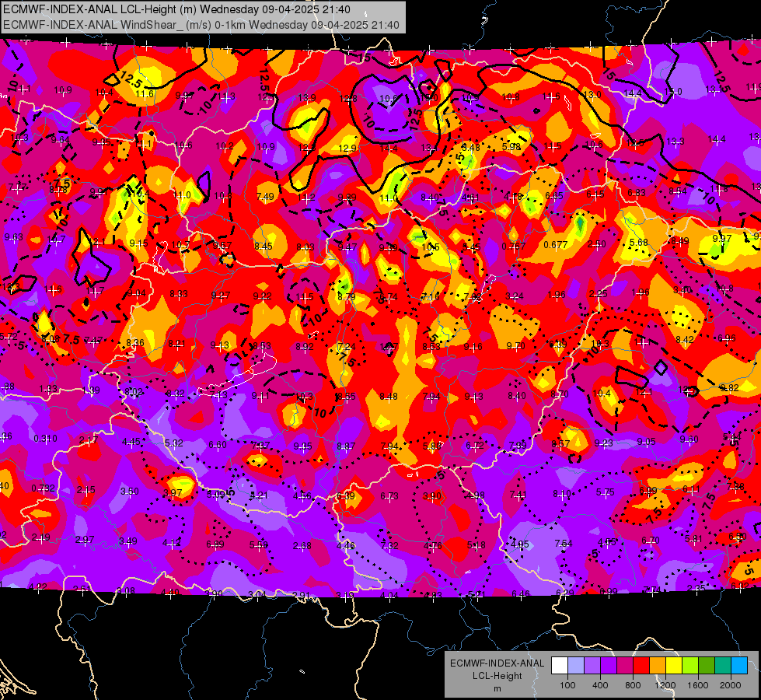Click the red legend swatch
The height and width of the screenshot is (700, 761).
(641, 666)
